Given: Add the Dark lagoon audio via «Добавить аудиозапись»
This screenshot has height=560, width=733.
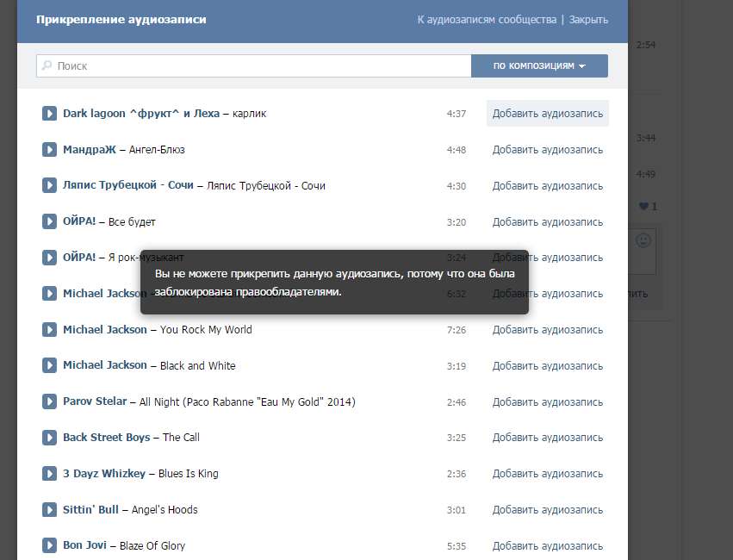Looking at the screenshot, I should click(548, 114).
